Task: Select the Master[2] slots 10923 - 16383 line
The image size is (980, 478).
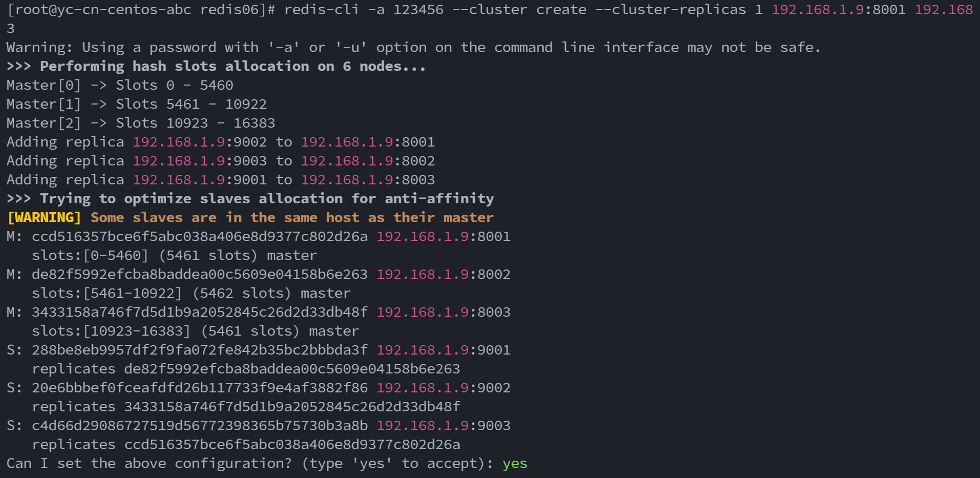Action: coord(141,123)
